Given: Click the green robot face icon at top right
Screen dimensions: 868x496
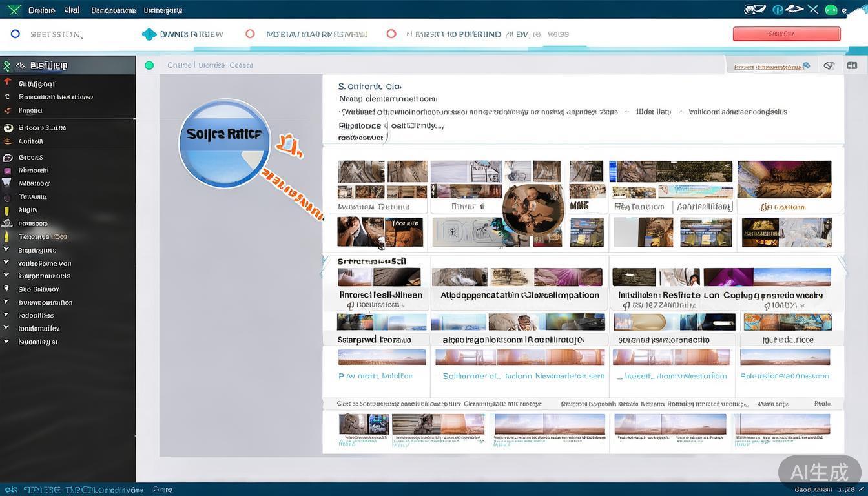Looking at the screenshot, I should [x=831, y=10].
